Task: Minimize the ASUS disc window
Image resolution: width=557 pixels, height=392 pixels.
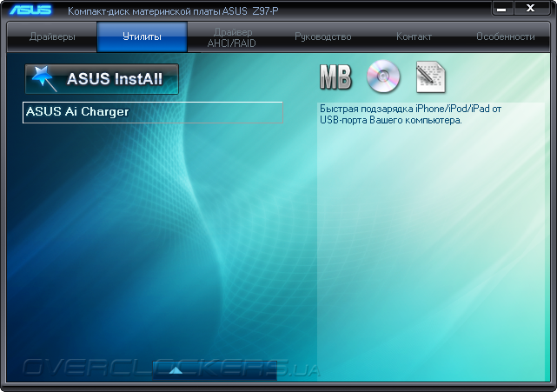Action: (501, 9)
